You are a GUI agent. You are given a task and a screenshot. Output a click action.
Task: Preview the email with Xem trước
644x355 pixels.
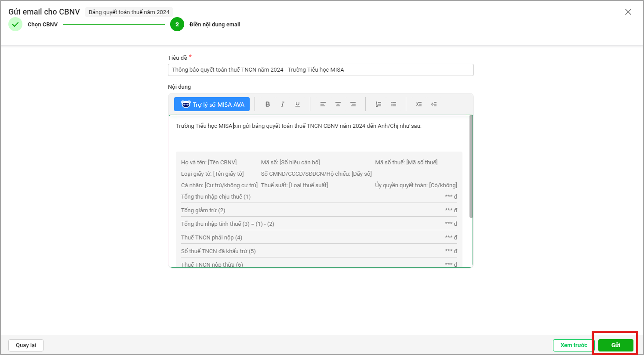[x=574, y=345]
